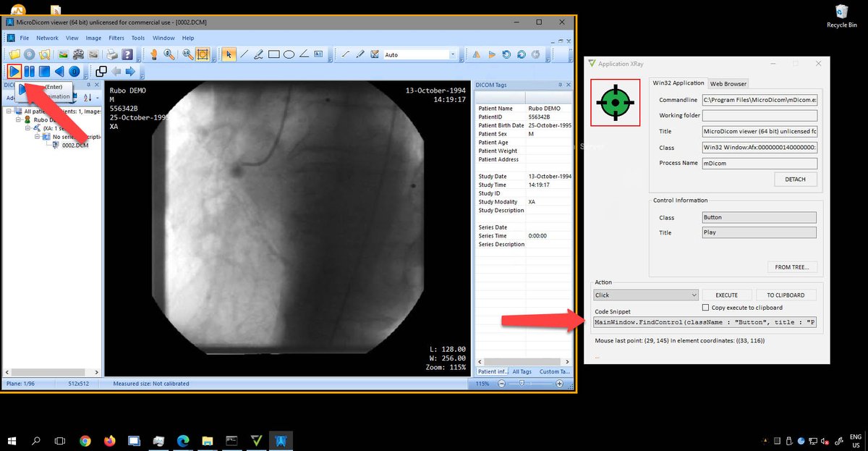Click the print icon in the toolbar
This screenshot has height=451, width=868.
(x=113, y=54)
